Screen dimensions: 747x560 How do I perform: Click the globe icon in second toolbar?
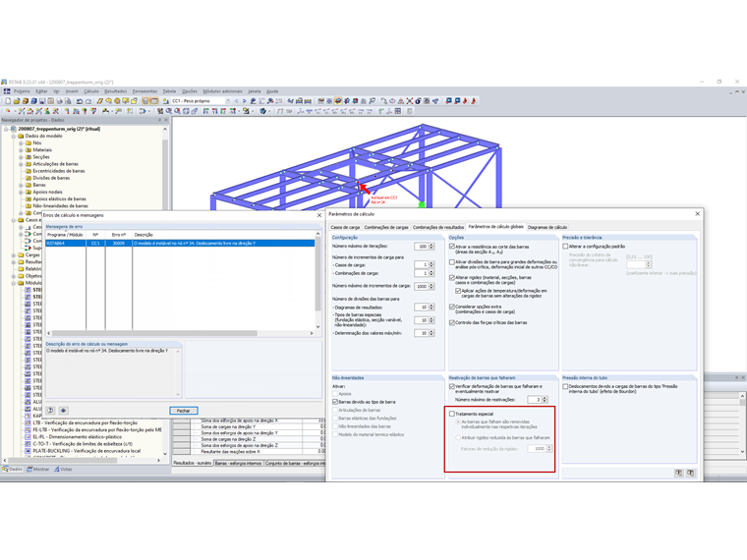click(x=262, y=111)
